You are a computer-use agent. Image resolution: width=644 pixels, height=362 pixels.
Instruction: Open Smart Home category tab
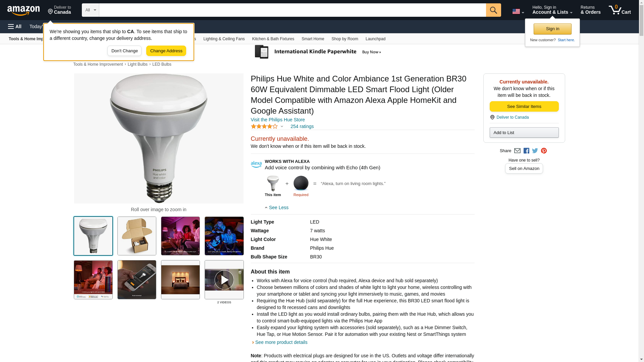[x=313, y=39]
